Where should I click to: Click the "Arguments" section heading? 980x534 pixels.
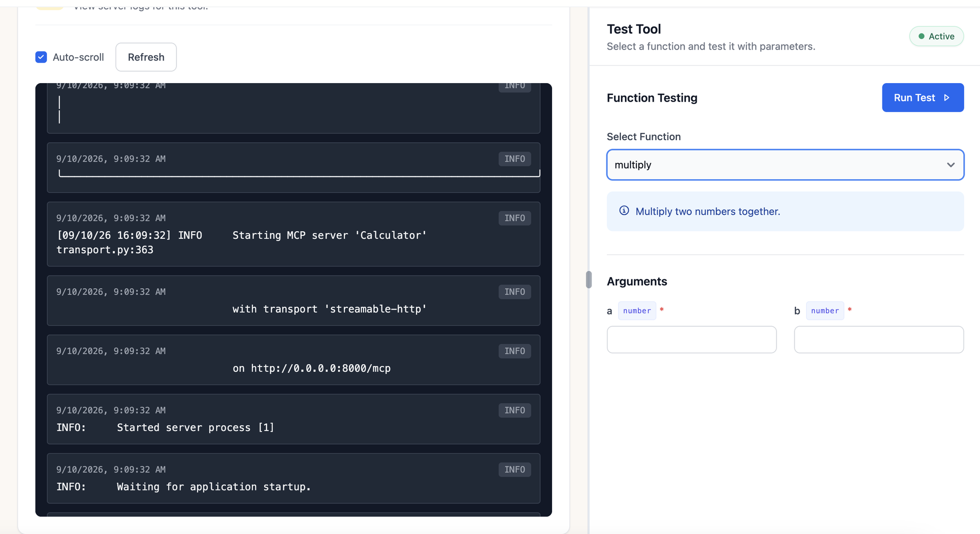637,281
